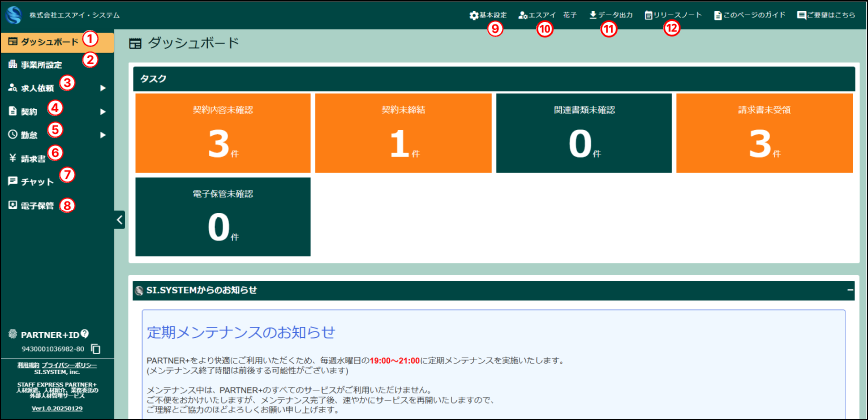Click the PARTNER+ID number 9430001036982-80
The image size is (868, 420).
click(x=53, y=349)
